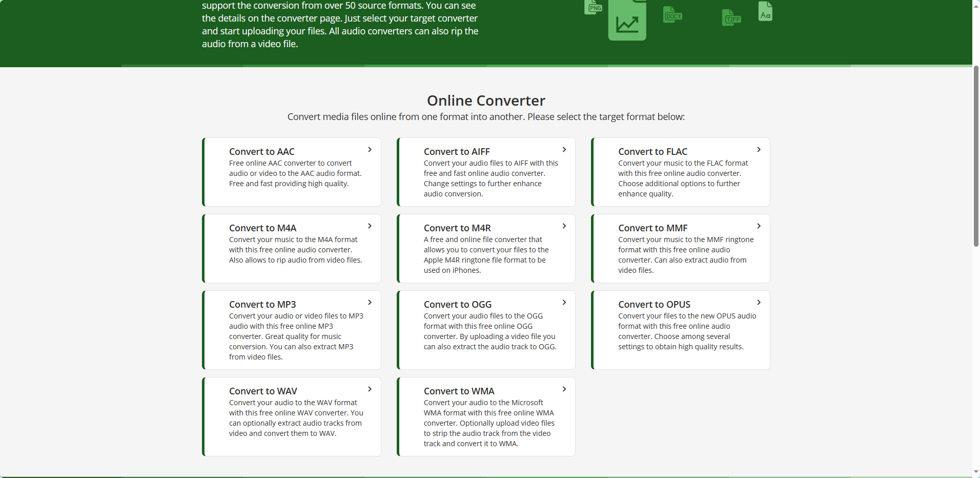980x478 pixels.
Task: Open the Convert to WAV link
Action: pos(263,391)
